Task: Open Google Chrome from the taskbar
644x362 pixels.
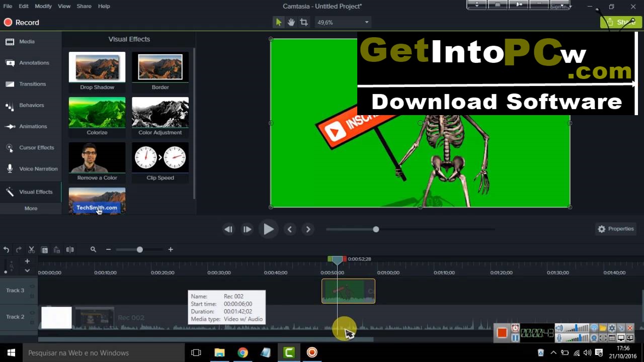Action: tap(243, 352)
